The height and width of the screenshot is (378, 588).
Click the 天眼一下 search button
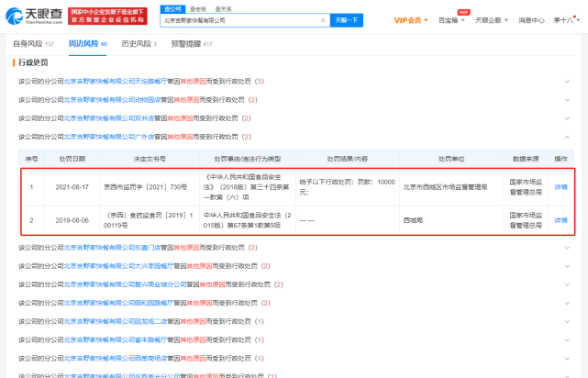point(347,20)
